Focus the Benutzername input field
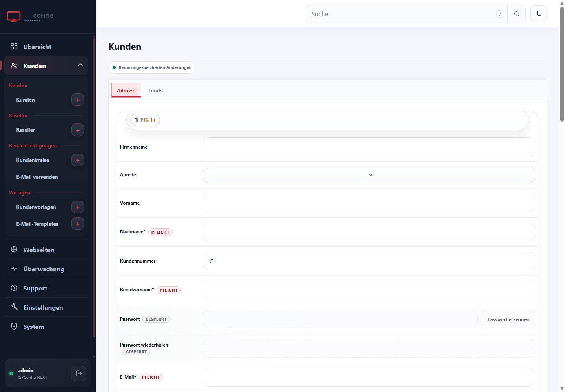The width and height of the screenshot is (565, 392). click(x=369, y=290)
